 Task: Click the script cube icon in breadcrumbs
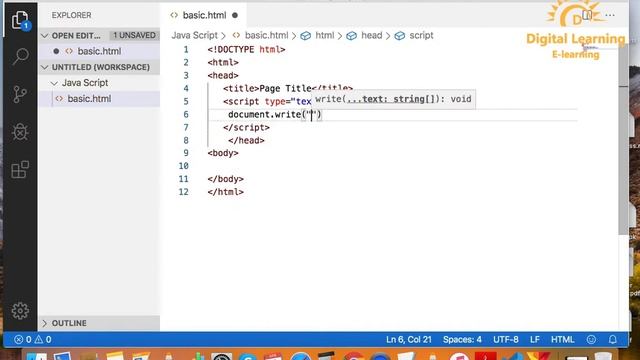coord(400,36)
